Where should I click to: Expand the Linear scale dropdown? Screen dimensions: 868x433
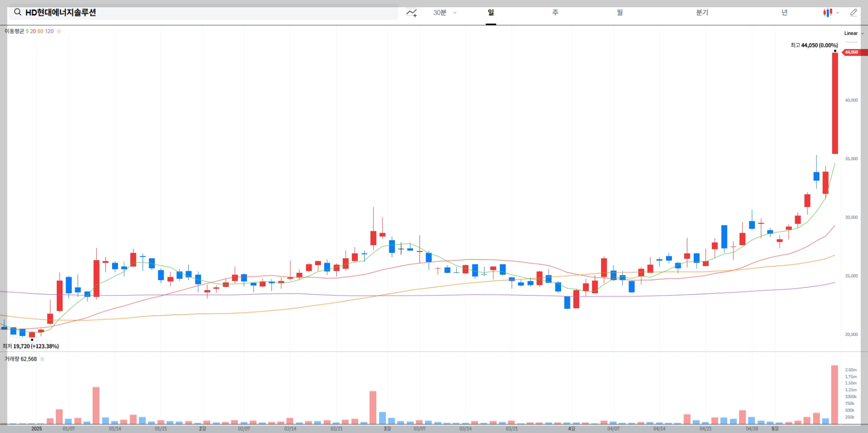(854, 33)
